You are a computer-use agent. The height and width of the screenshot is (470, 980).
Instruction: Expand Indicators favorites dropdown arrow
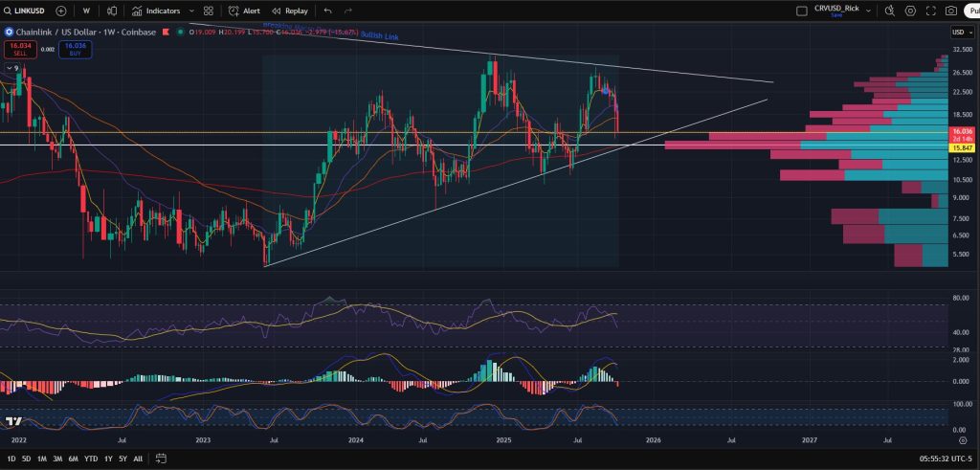(192, 11)
